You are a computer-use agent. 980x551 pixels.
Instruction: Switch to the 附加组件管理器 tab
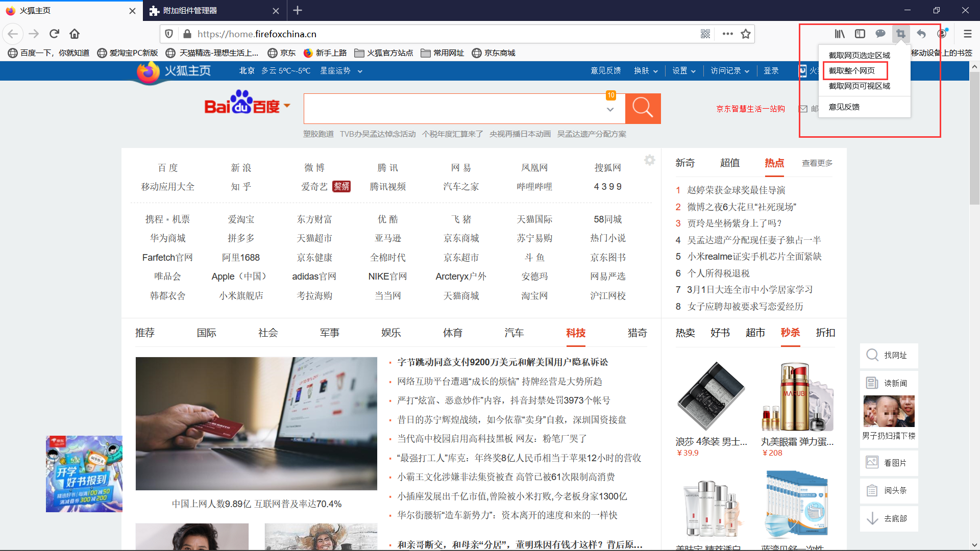coord(213,10)
